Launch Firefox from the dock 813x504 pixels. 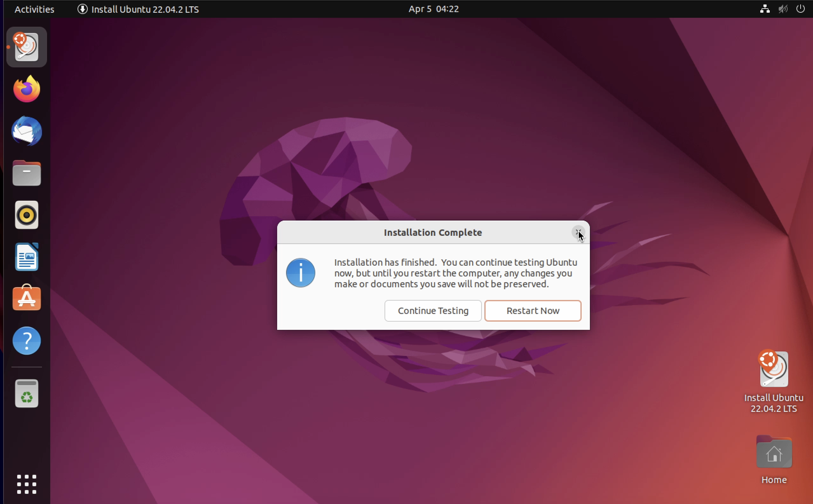pos(26,89)
